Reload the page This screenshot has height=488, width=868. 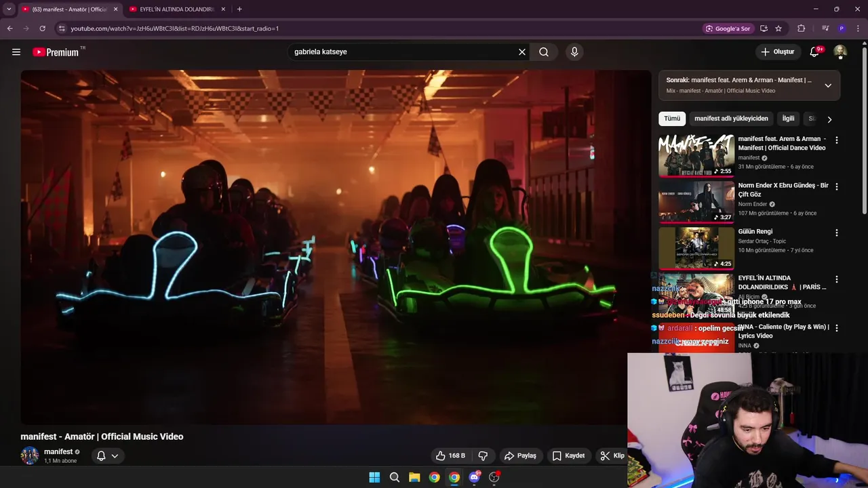(x=42, y=28)
